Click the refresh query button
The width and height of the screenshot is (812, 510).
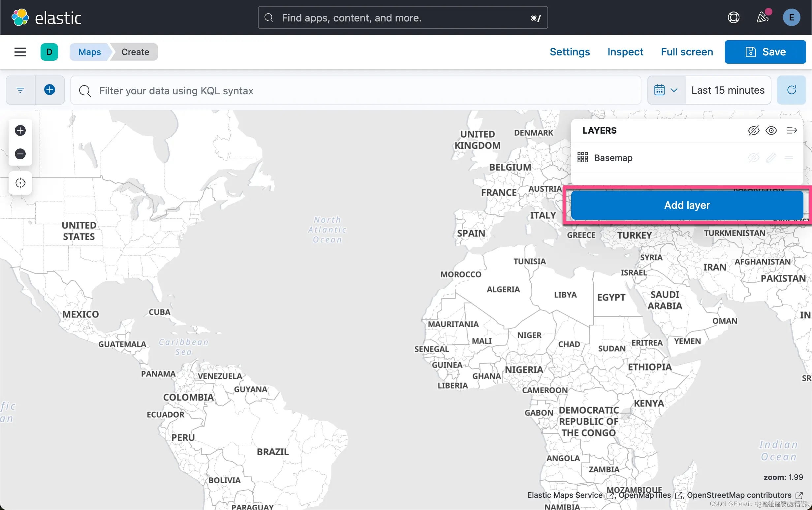[x=792, y=90]
